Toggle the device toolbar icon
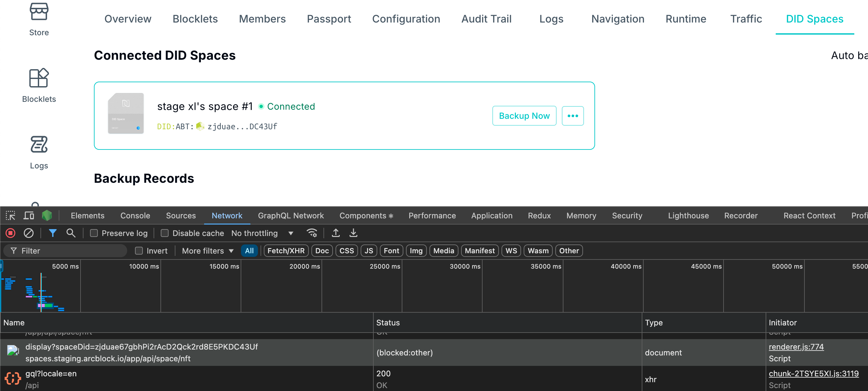The height and width of the screenshot is (391, 868). (29, 216)
